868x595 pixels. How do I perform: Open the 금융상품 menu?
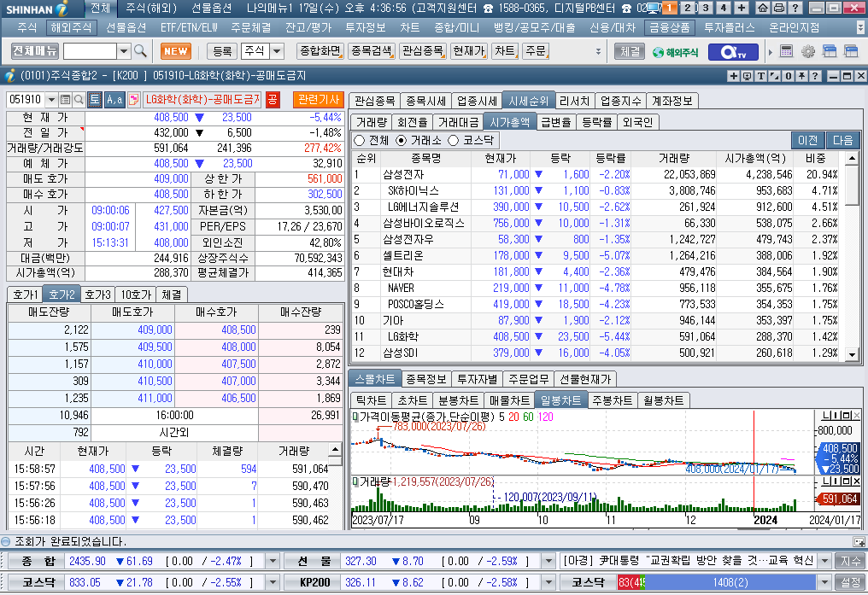[669, 27]
